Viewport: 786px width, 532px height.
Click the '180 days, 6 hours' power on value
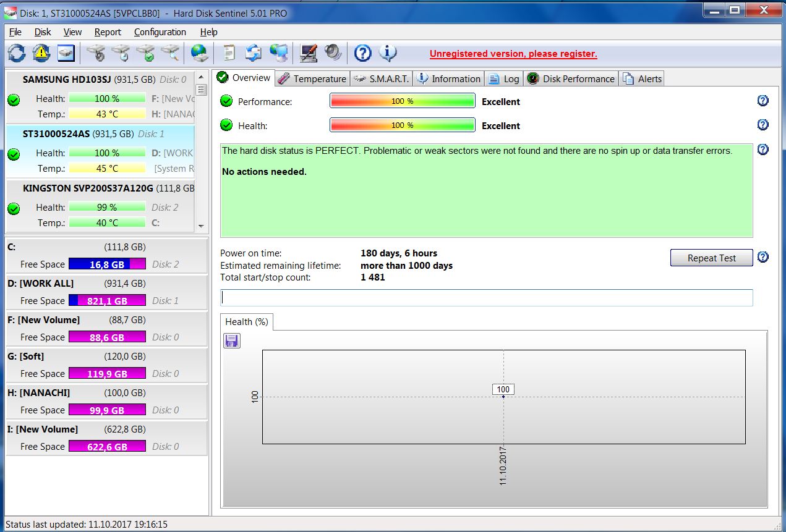coord(399,253)
